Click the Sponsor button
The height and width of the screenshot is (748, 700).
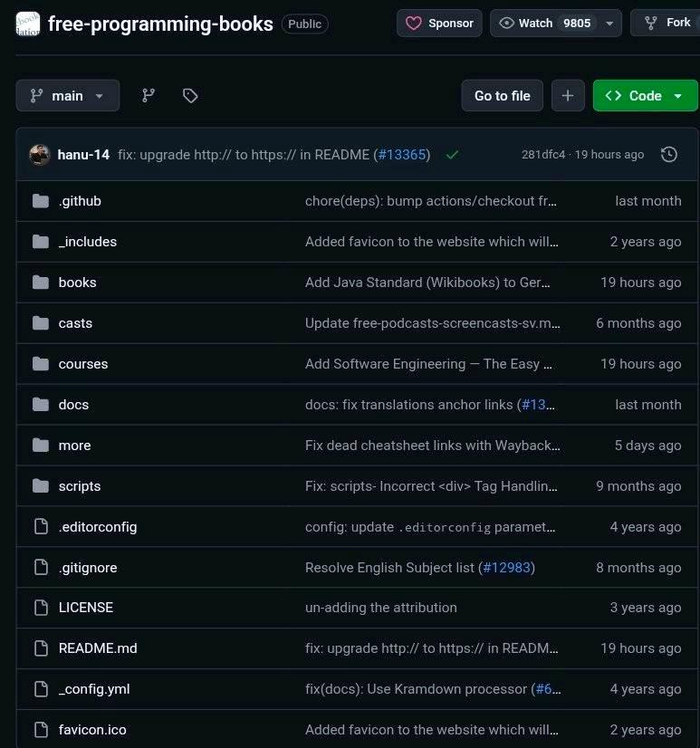439,23
